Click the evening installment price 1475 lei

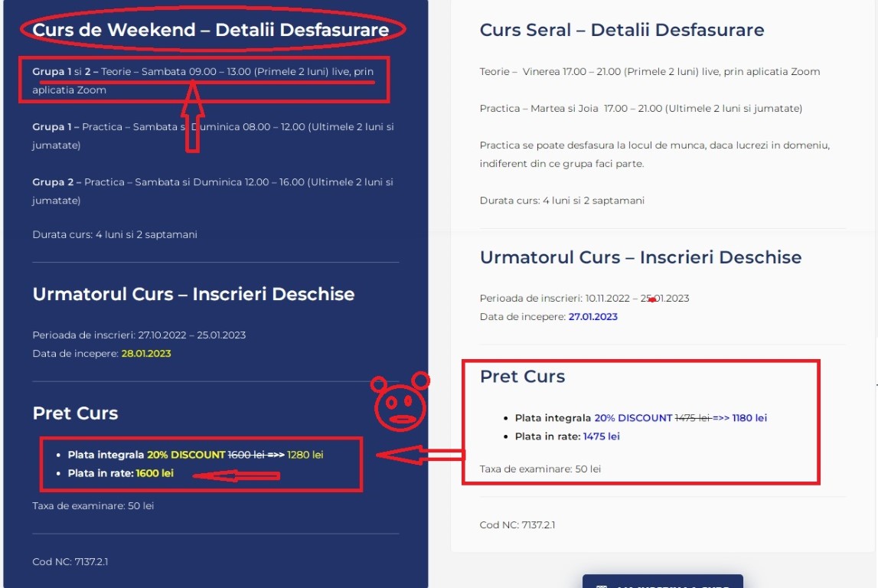point(601,436)
